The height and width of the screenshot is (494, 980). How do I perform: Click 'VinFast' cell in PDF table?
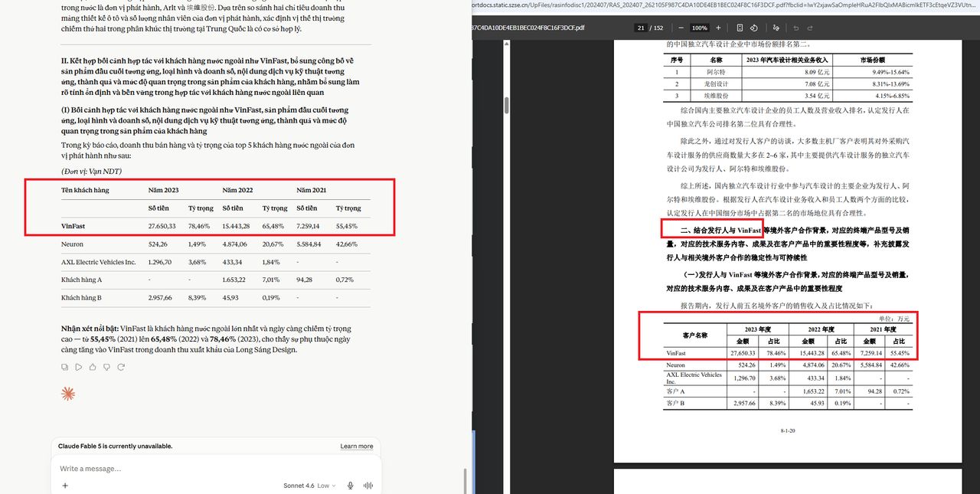[x=676, y=353]
